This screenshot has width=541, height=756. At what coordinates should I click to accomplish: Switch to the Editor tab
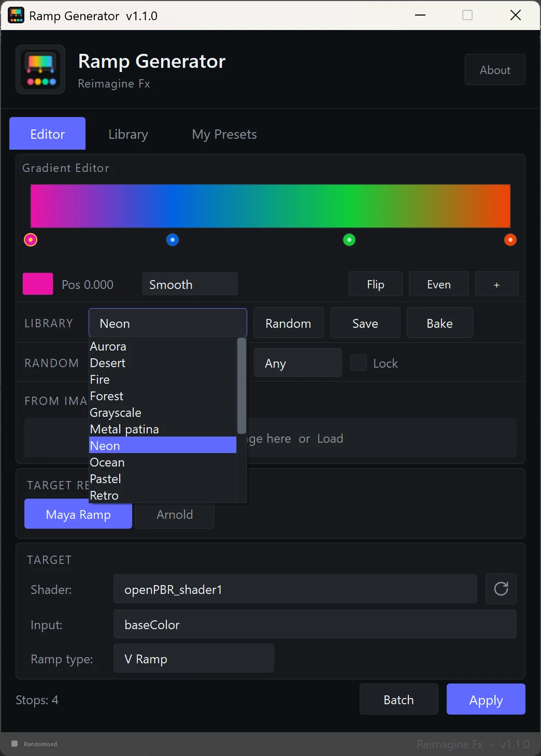(x=47, y=134)
